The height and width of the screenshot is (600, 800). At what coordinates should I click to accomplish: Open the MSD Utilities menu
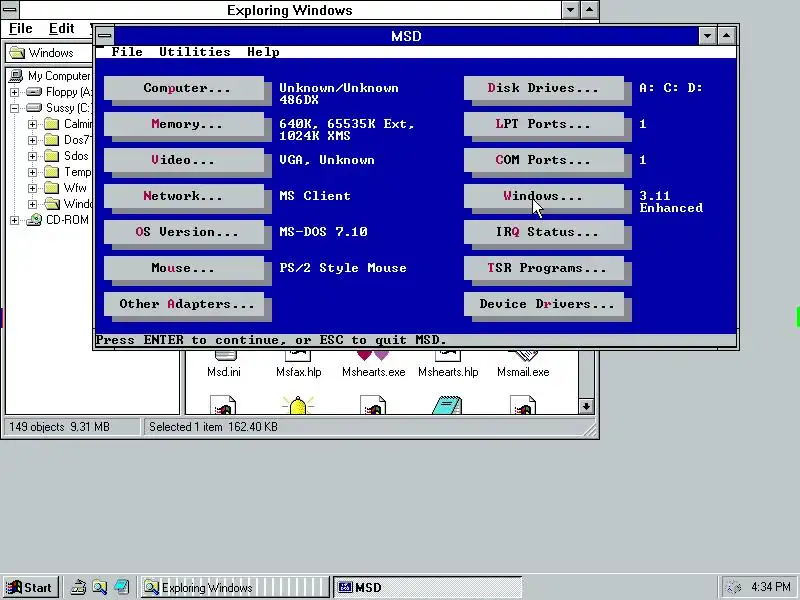(x=195, y=52)
